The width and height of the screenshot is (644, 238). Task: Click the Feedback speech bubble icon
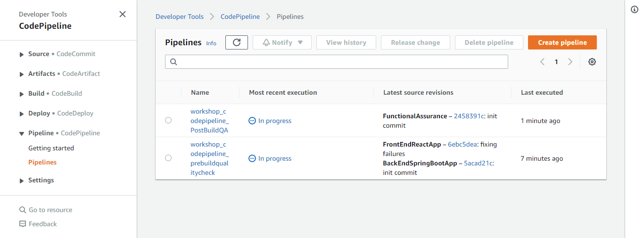(x=23, y=224)
